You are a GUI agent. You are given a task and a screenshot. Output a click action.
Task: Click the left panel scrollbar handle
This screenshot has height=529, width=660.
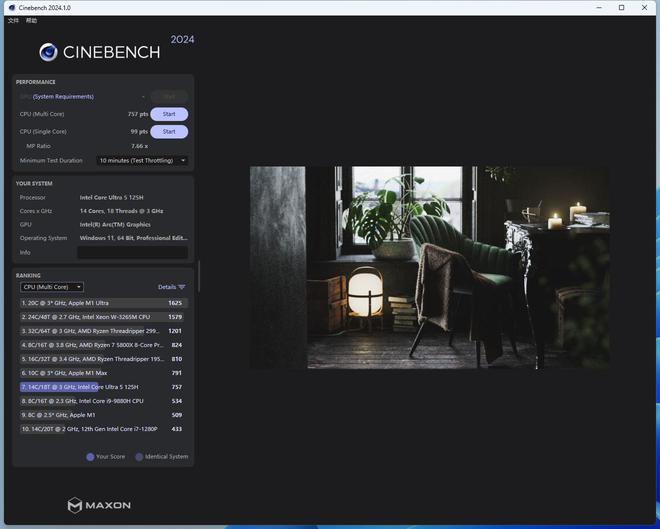point(199,276)
